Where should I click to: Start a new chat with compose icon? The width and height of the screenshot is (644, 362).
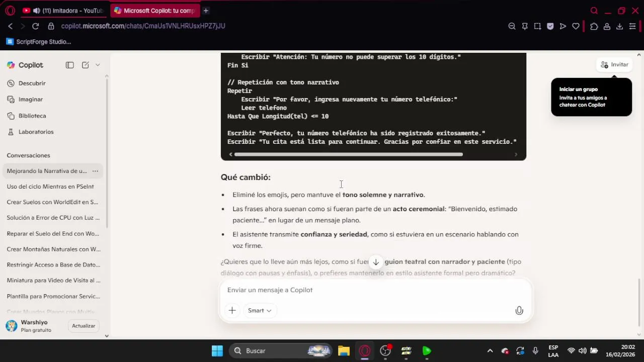pos(86,65)
